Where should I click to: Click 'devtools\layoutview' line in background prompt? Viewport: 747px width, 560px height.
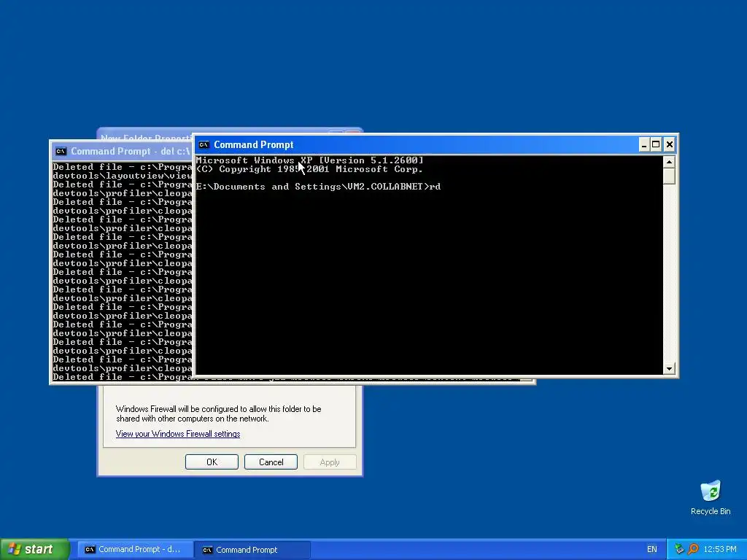pos(123,176)
